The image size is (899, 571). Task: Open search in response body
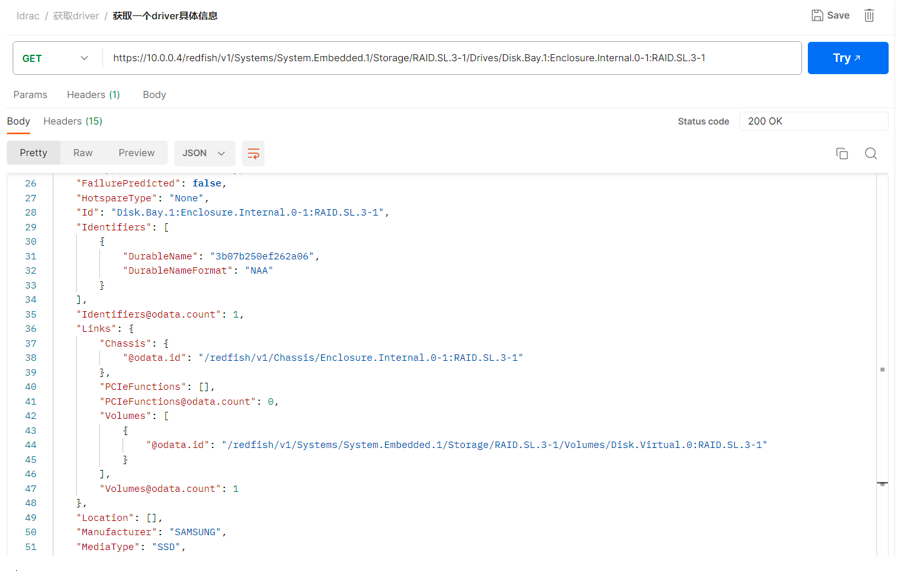pyautogui.click(x=871, y=153)
